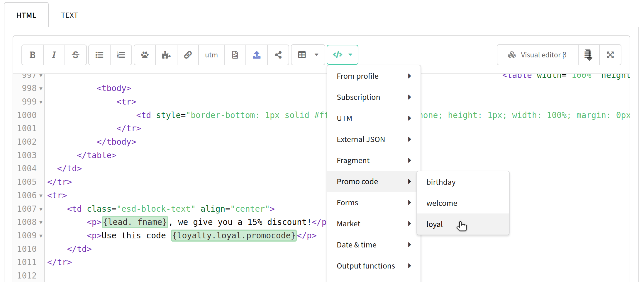Collapse code fold at line 1009
This screenshot has height=282, width=644.
tap(41, 236)
